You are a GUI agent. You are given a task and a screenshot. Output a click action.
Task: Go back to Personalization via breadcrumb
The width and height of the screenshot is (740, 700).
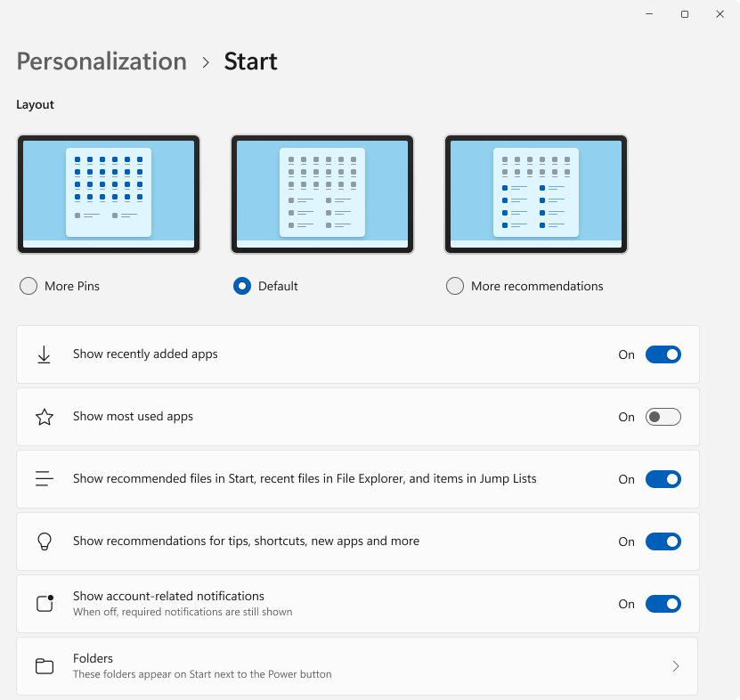[101, 61]
